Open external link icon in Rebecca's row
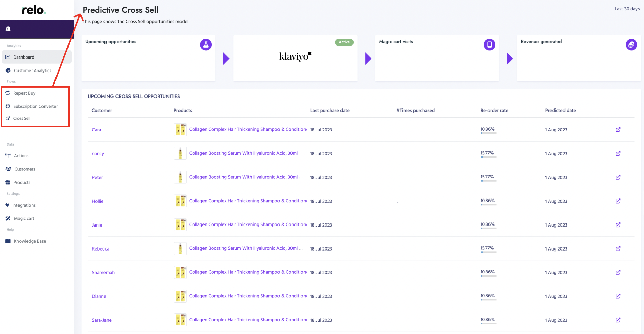Image resolution: width=644 pixels, height=334 pixels. pyautogui.click(x=618, y=248)
